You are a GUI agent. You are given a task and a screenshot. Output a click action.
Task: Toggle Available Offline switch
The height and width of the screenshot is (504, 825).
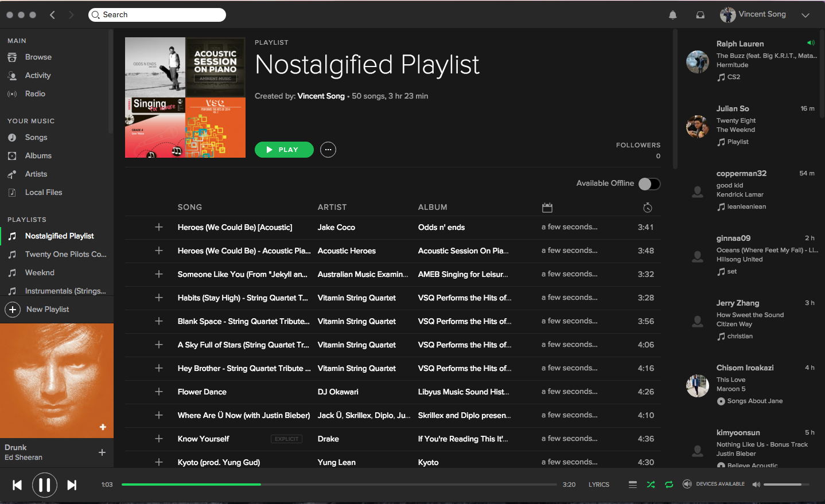tap(649, 183)
